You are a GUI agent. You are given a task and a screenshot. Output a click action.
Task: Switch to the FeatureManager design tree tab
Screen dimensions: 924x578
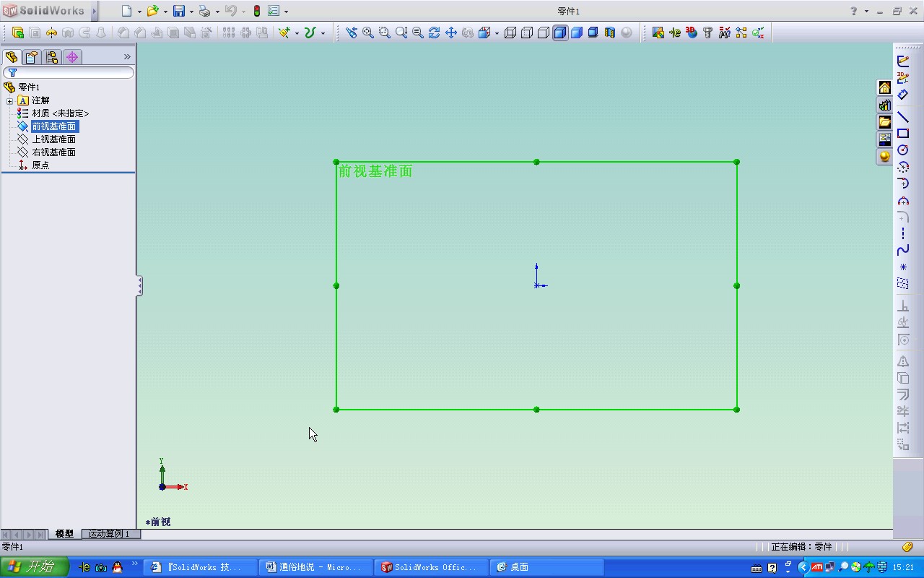click(x=12, y=57)
